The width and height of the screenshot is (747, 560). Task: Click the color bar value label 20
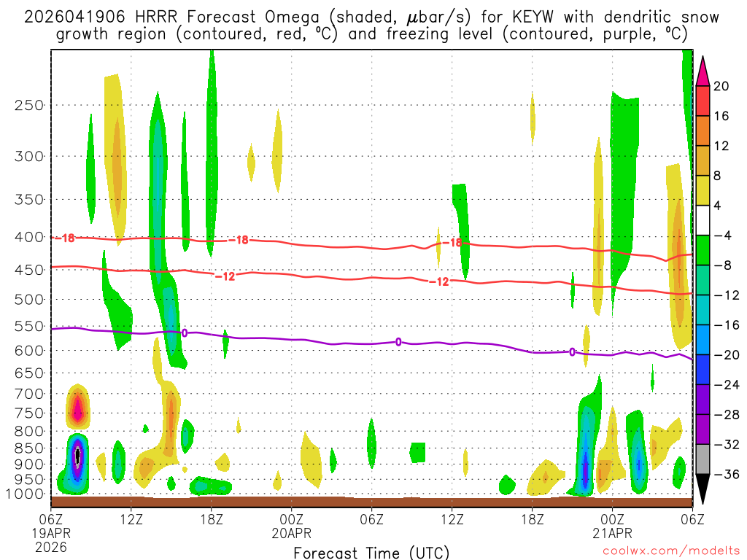[x=721, y=86]
